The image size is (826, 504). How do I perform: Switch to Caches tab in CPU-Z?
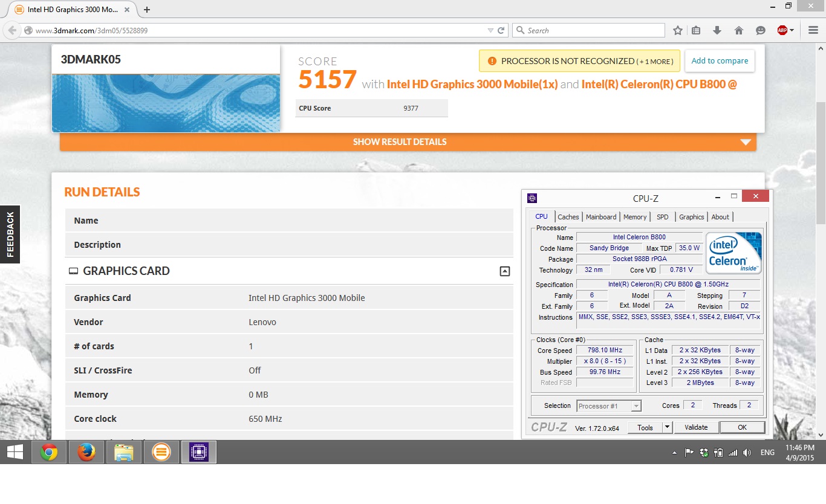(x=568, y=217)
